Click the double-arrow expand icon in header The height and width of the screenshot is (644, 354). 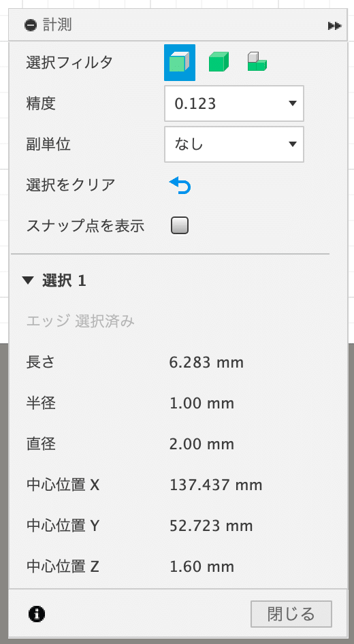tap(334, 26)
